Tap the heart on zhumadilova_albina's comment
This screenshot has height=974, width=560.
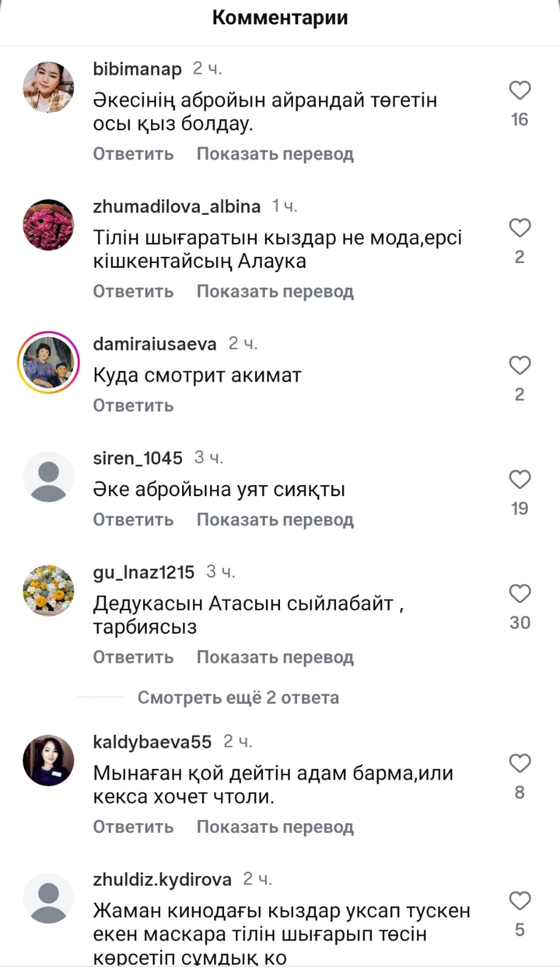tap(520, 228)
